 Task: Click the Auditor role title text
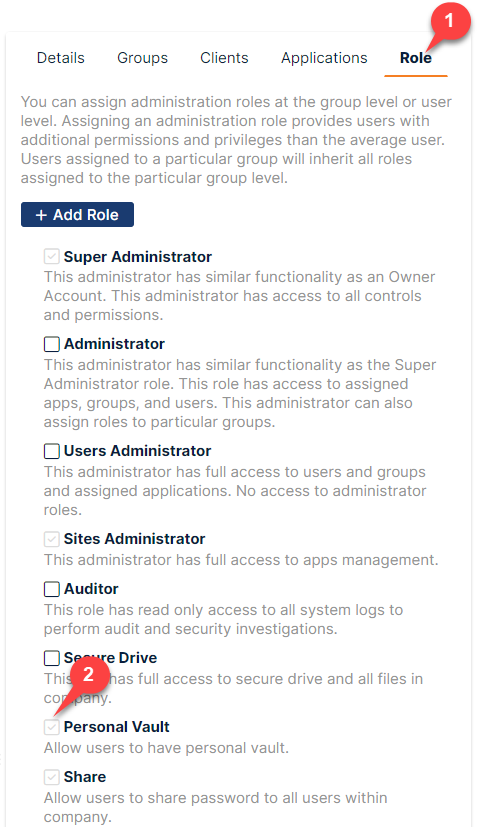[91, 589]
